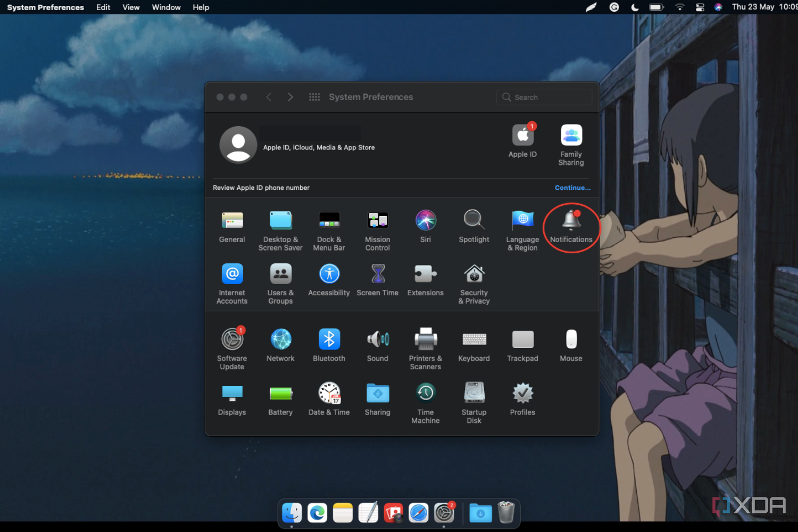Open the Window menu
The height and width of the screenshot is (532, 798).
(x=166, y=7)
